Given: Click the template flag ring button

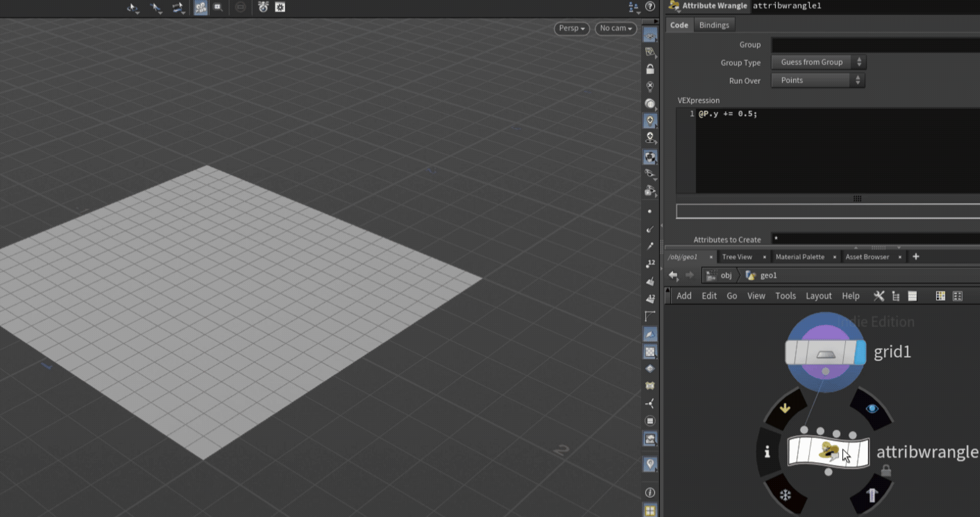Looking at the screenshot, I should (x=872, y=495).
